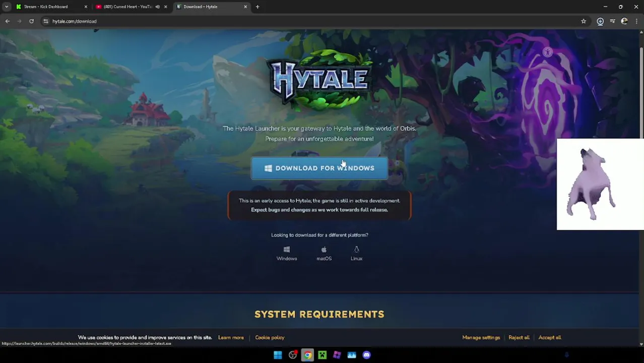Click the Hytale logo
This screenshot has width=644, height=363.
tap(319, 80)
